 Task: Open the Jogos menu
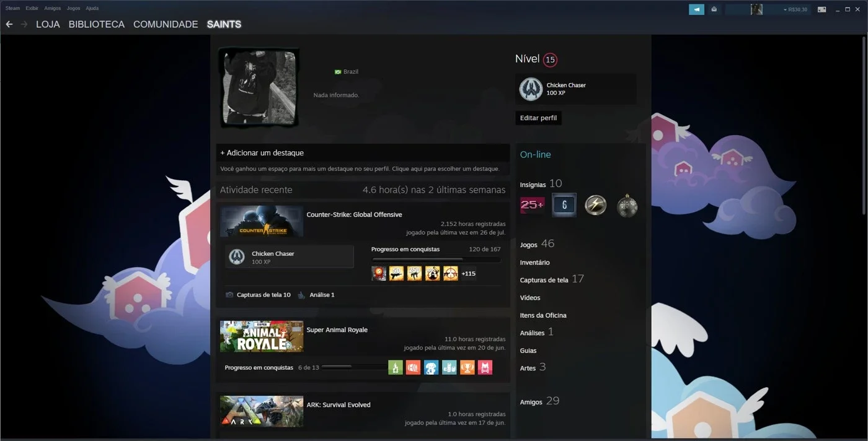coord(73,8)
